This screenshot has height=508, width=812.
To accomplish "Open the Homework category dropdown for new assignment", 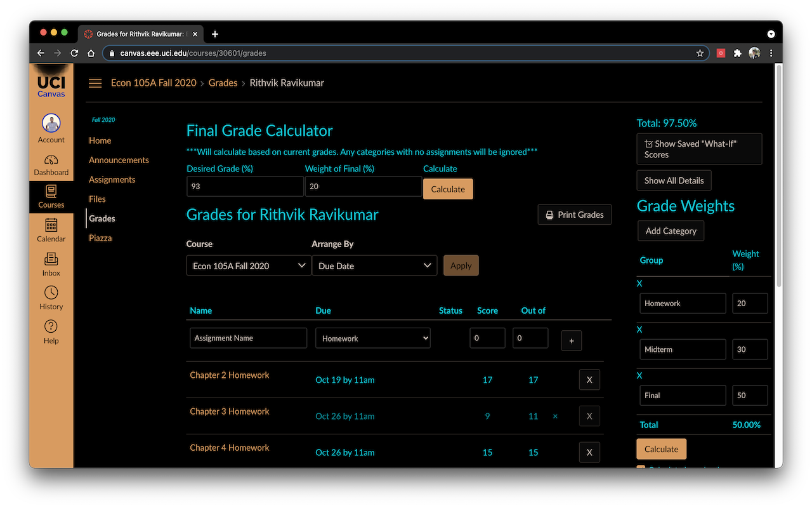I will [373, 338].
